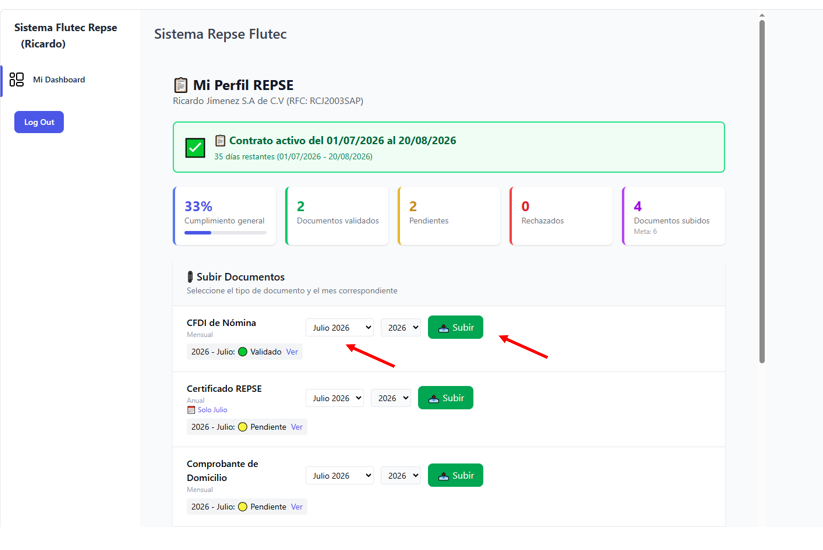Open the CFDI de Nómina year dropdown
The height and width of the screenshot is (550, 823).
[401, 327]
